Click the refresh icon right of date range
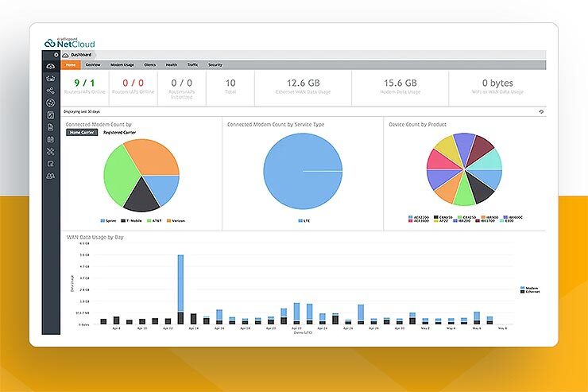 [x=540, y=112]
